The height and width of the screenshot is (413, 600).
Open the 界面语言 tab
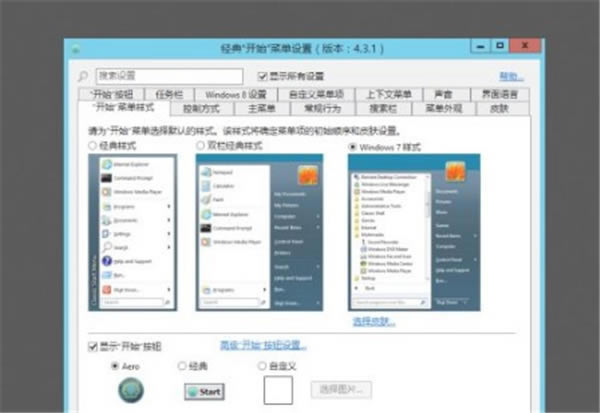coord(500,94)
